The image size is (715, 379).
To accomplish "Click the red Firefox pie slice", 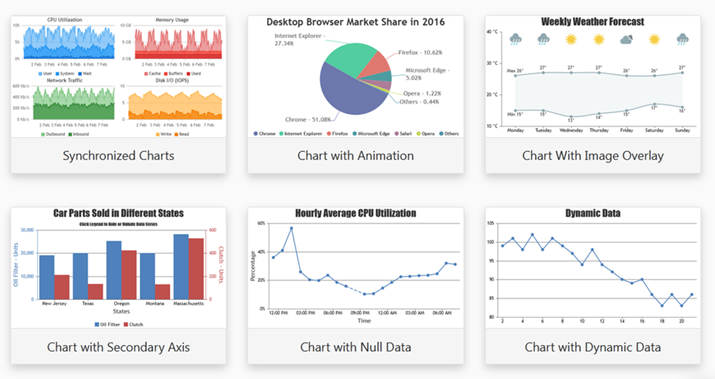I will pyautogui.click(x=377, y=66).
